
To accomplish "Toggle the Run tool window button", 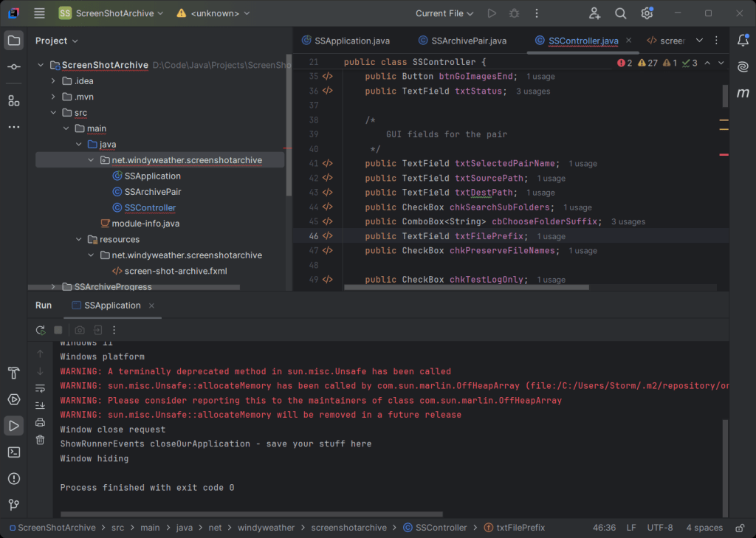I will [x=13, y=426].
